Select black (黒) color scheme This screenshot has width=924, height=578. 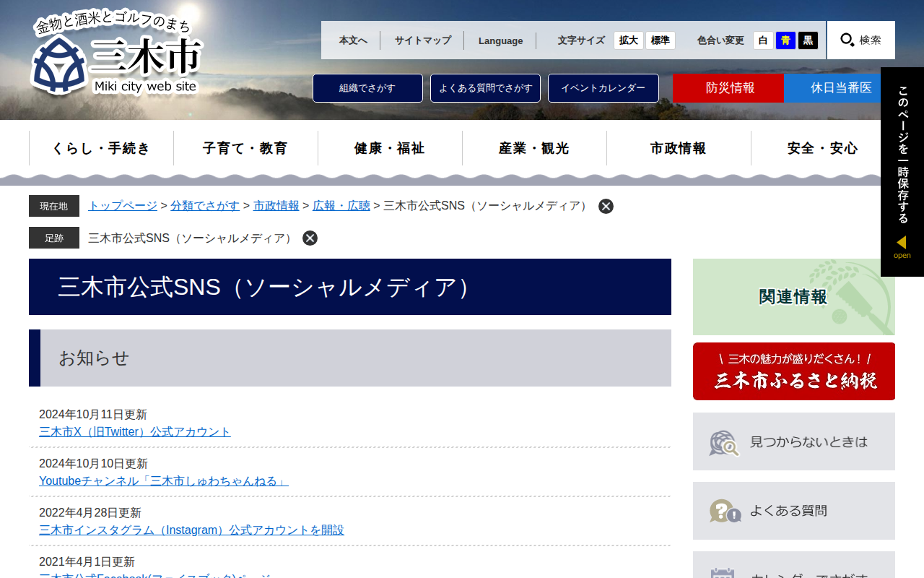pyautogui.click(x=808, y=40)
